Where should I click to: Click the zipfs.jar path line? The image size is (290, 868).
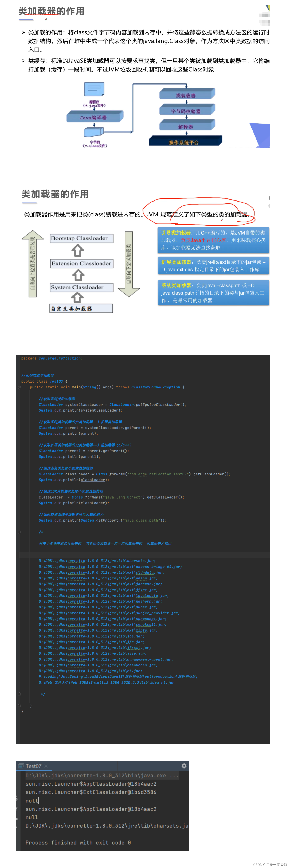coord(98,630)
